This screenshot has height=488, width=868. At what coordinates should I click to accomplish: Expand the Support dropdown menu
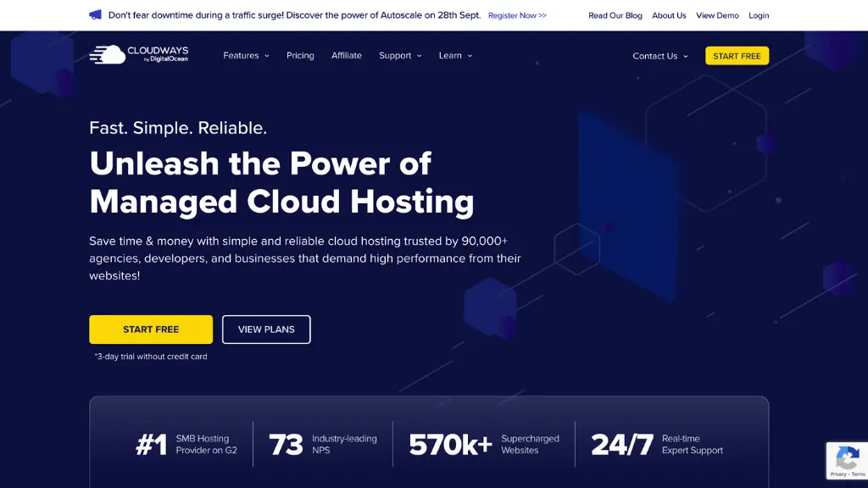pyautogui.click(x=400, y=55)
